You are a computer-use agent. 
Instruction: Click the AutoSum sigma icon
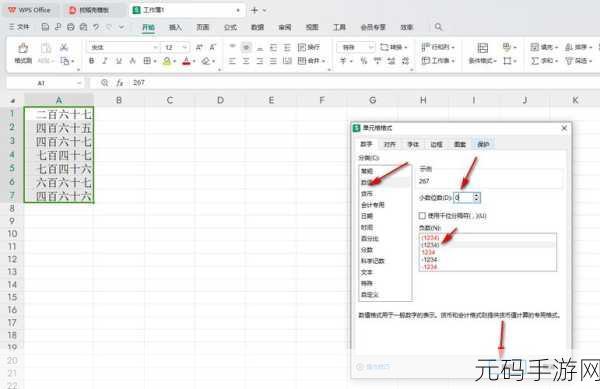(x=535, y=61)
